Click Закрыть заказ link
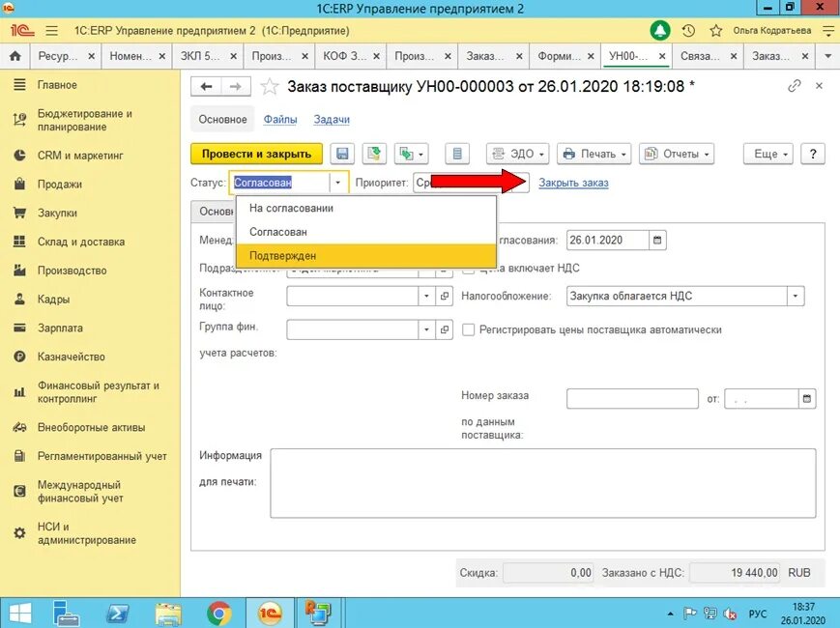The image size is (840, 628). [573, 183]
